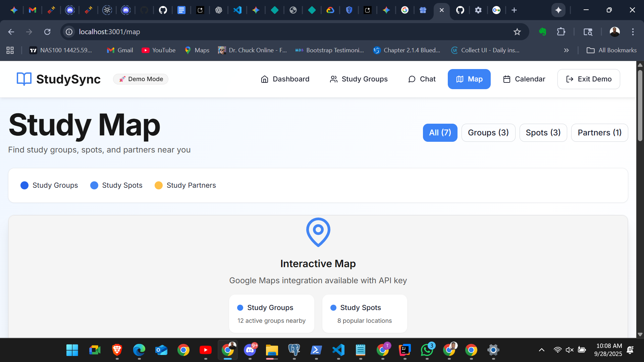Click the Evernote extension icon

pos(542,32)
